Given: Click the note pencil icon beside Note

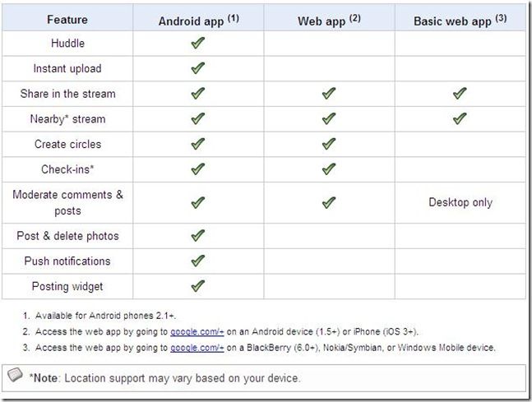Looking at the screenshot, I should pos(15,375).
